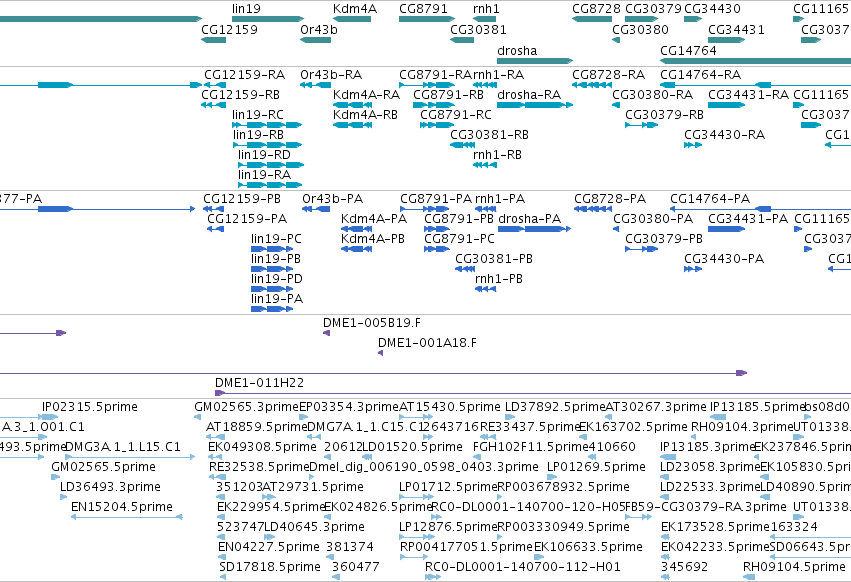Select the LD23058.3prime EST label
Viewport: 851px width, 582px height.
click(x=710, y=466)
